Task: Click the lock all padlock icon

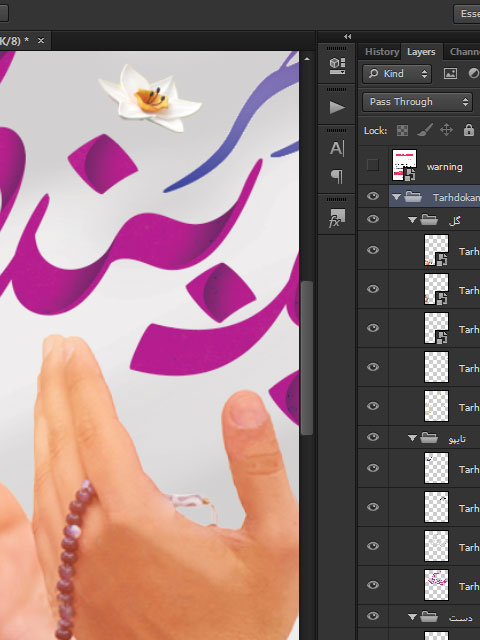Action: (x=469, y=130)
